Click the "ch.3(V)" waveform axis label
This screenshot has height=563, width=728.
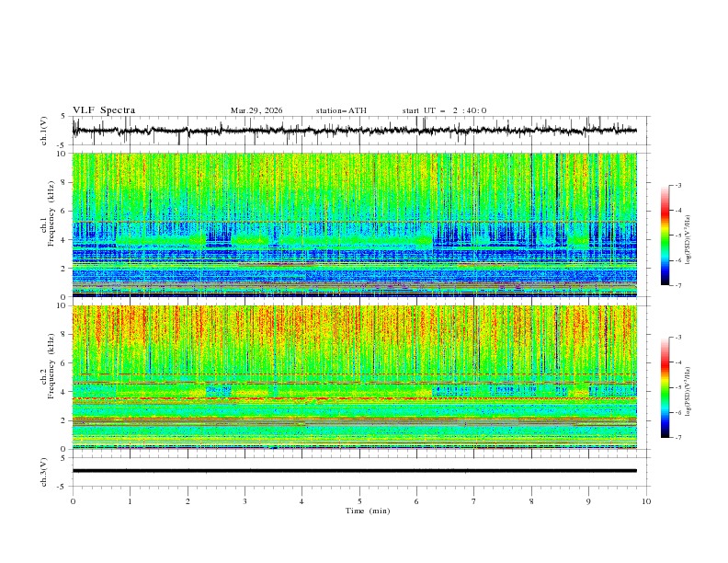[44, 472]
